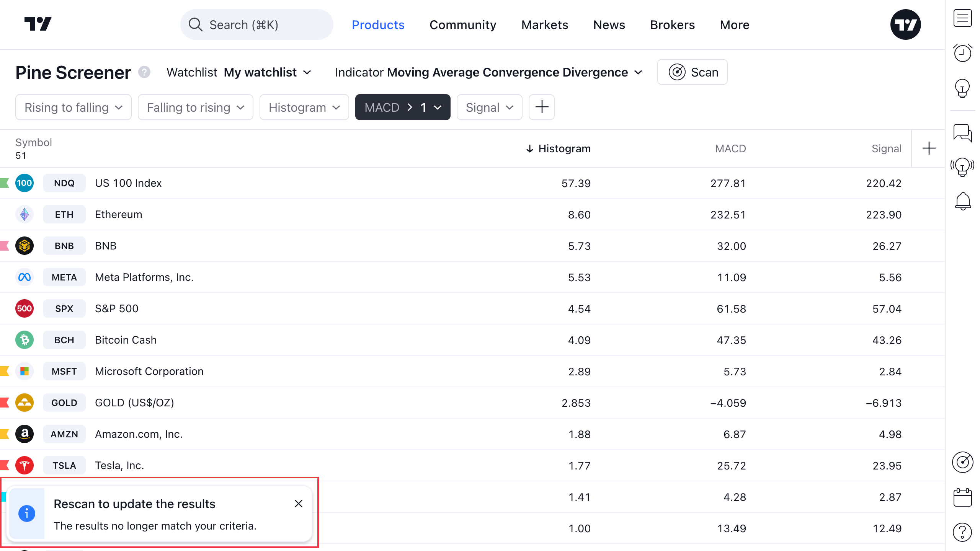Viewport: 980px width, 551px height.
Task: Toggle the green flag on the NDQ row
Action: (x=5, y=183)
